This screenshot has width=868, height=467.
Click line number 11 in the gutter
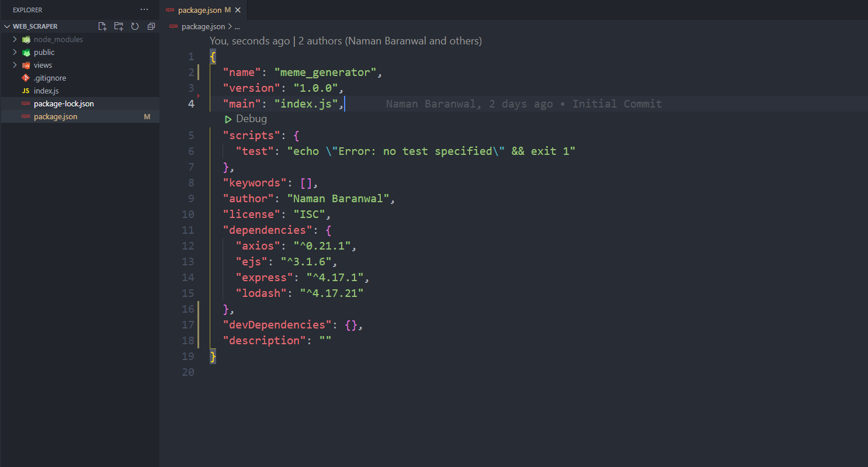tap(188, 230)
